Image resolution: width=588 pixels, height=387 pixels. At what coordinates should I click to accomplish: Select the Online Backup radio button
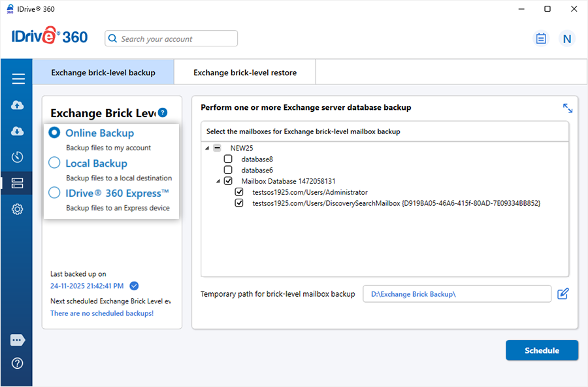(54, 133)
